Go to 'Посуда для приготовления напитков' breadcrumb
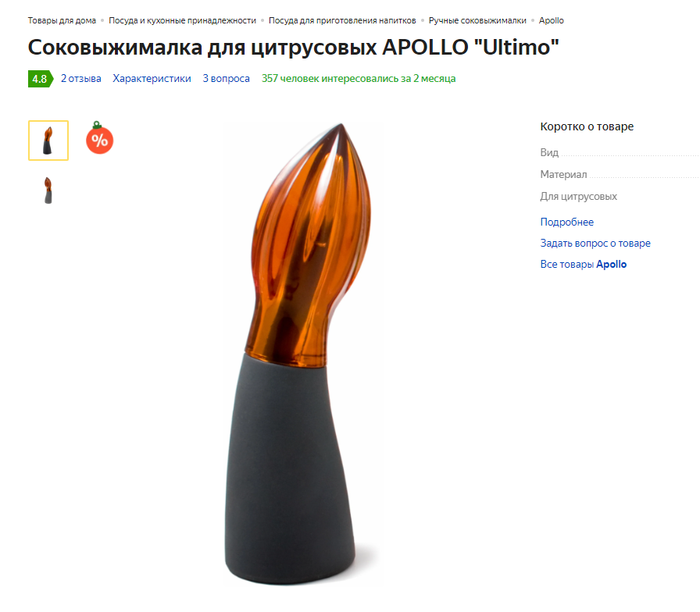This screenshot has width=700, height=612. [x=342, y=20]
